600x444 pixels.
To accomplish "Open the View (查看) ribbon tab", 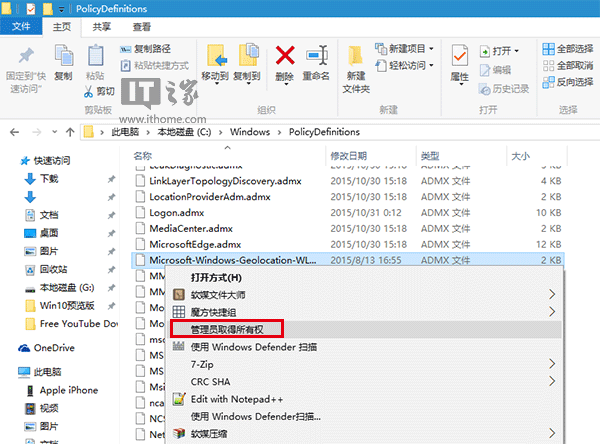I will coord(142,27).
